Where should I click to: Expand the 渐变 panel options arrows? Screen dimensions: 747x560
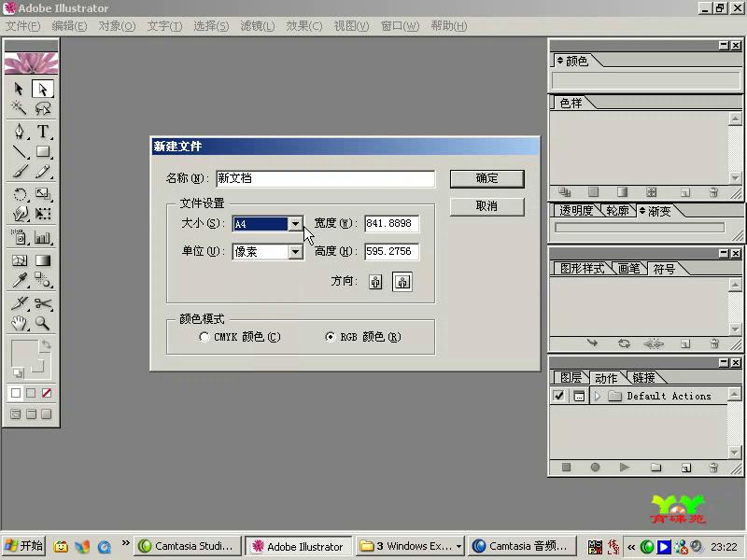[642, 210]
